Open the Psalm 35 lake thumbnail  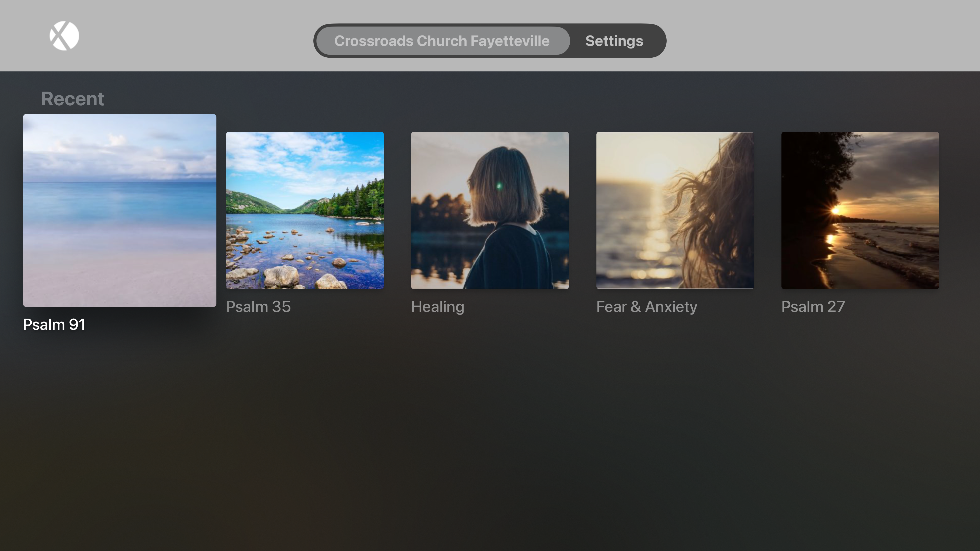tap(305, 210)
